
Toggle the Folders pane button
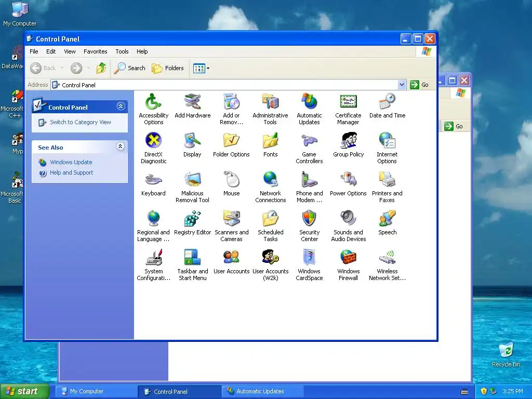168,68
